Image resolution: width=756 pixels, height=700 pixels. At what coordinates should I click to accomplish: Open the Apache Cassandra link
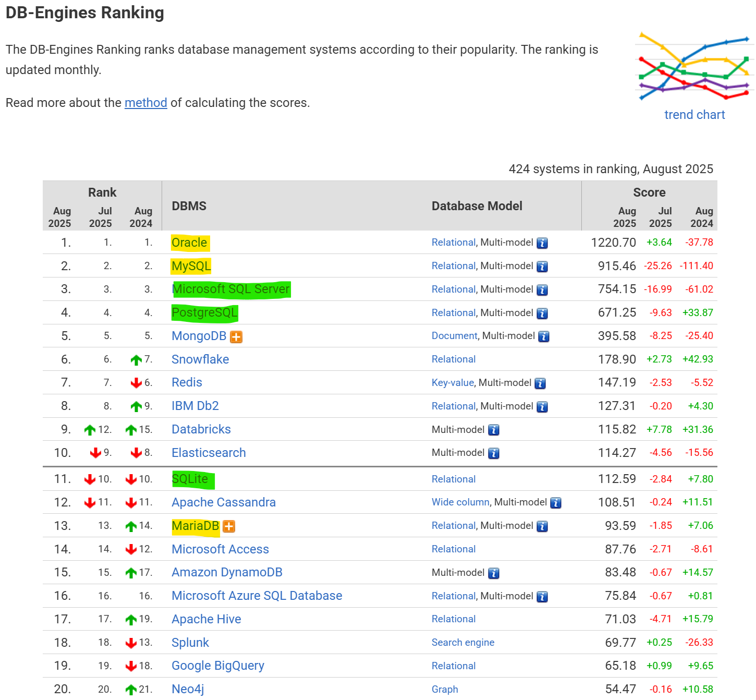(224, 502)
